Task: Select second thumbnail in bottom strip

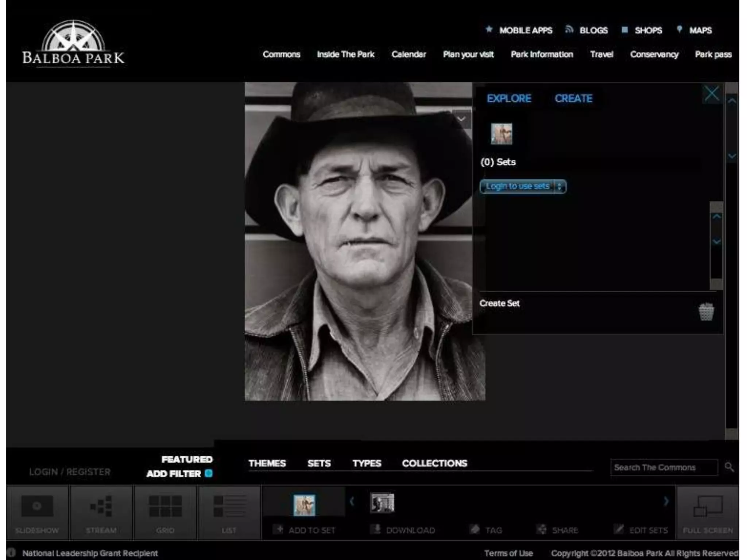Action: click(382, 503)
